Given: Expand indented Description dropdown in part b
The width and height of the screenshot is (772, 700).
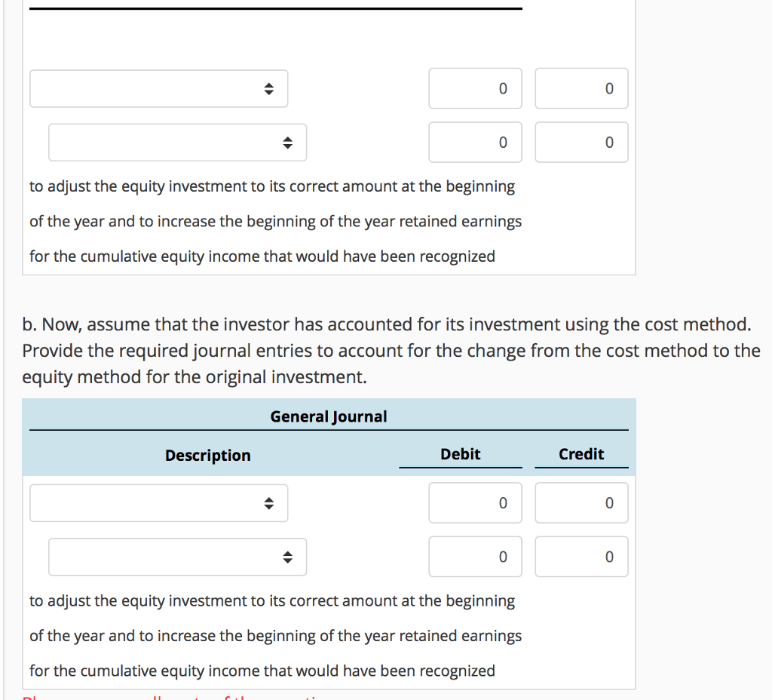Looking at the screenshot, I should tap(177, 557).
